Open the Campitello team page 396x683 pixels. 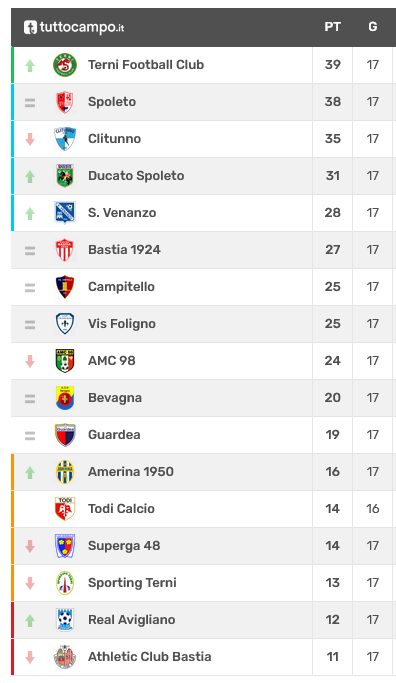[121, 287]
